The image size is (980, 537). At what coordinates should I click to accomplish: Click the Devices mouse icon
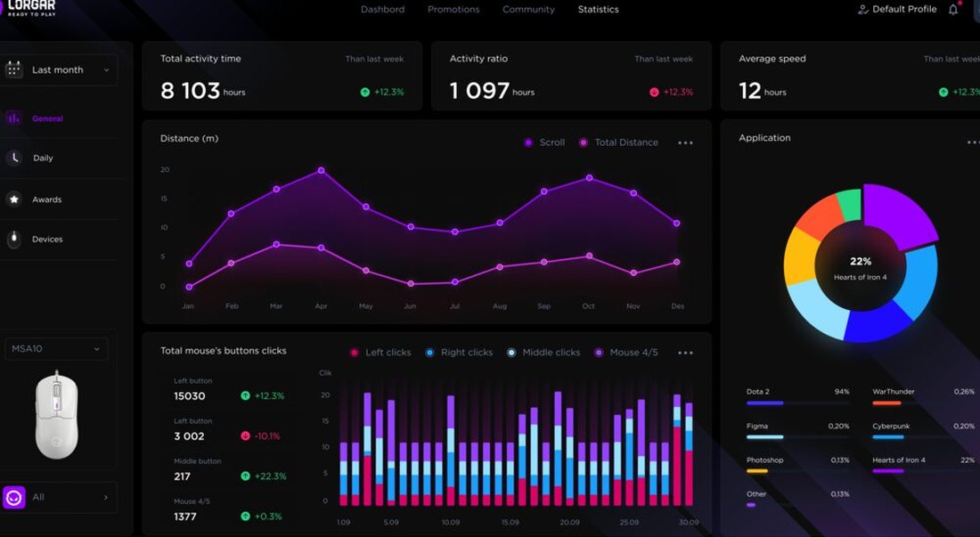click(14, 240)
